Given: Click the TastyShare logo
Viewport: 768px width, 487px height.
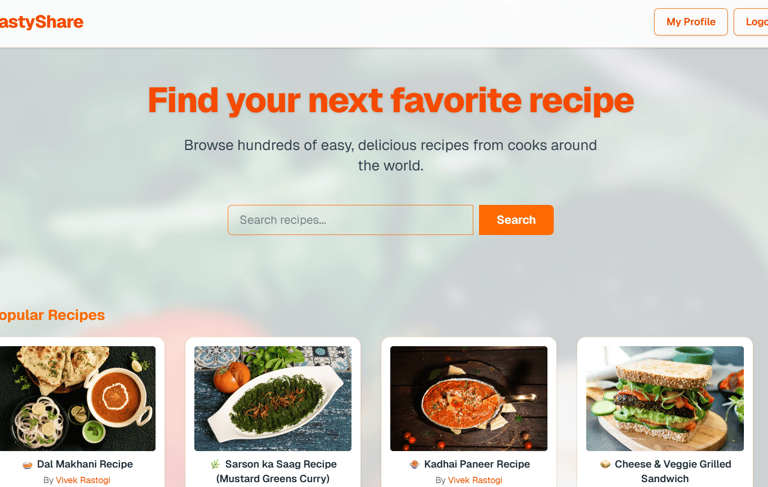Looking at the screenshot, I should 41,22.
